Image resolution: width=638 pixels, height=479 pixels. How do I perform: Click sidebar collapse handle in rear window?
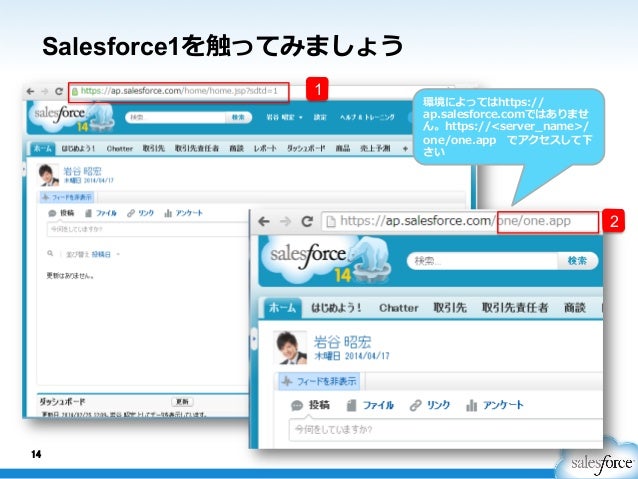click(x=24, y=168)
